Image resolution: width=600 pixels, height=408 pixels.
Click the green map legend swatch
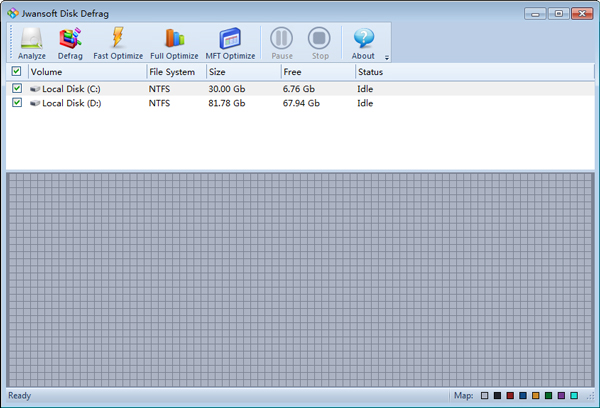(x=548, y=395)
